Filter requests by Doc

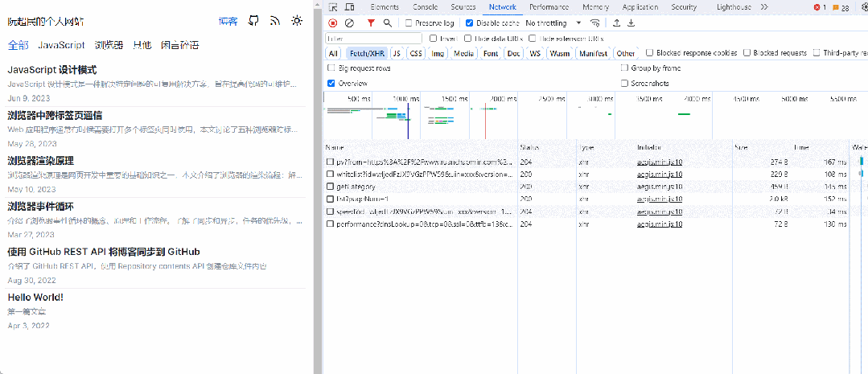click(x=514, y=54)
